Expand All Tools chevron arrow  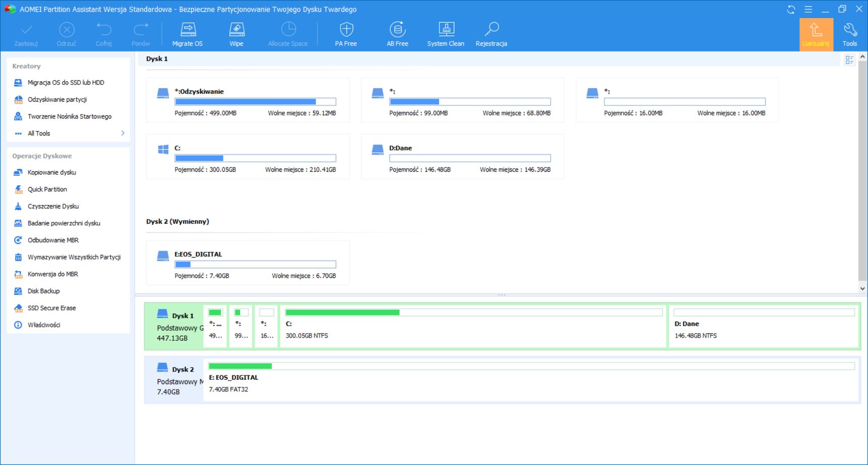point(123,133)
